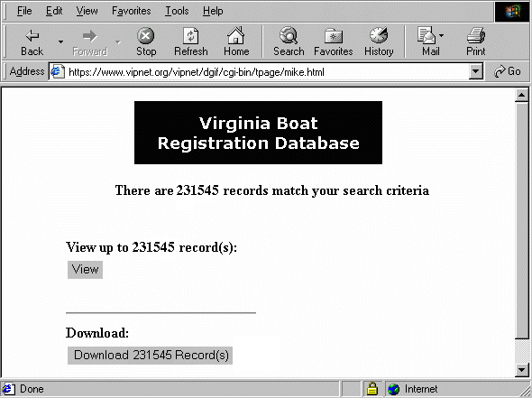Open the Forward history dropdown arrow
532x398 pixels.
tap(118, 42)
